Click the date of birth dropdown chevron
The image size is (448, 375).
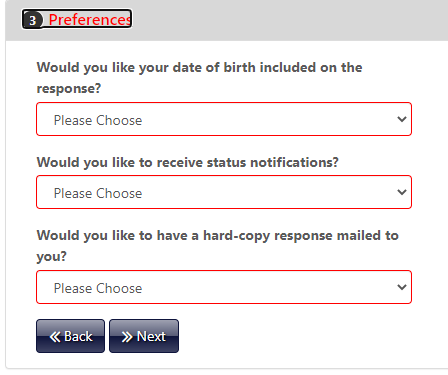(x=402, y=119)
